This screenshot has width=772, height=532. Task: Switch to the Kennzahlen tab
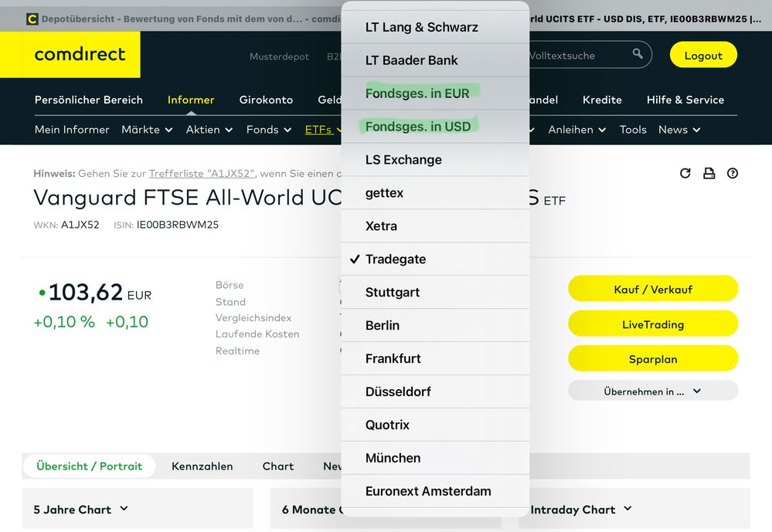(202, 466)
